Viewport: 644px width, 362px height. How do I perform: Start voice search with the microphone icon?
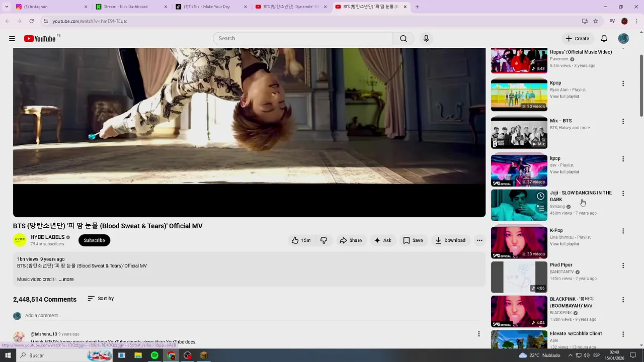click(x=426, y=39)
